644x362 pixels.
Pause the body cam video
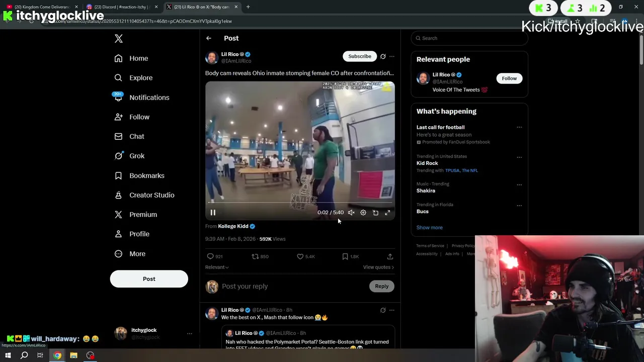[x=213, y=213]
